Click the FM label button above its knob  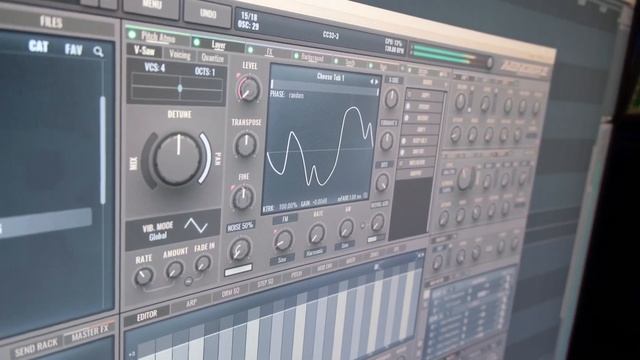285,219
